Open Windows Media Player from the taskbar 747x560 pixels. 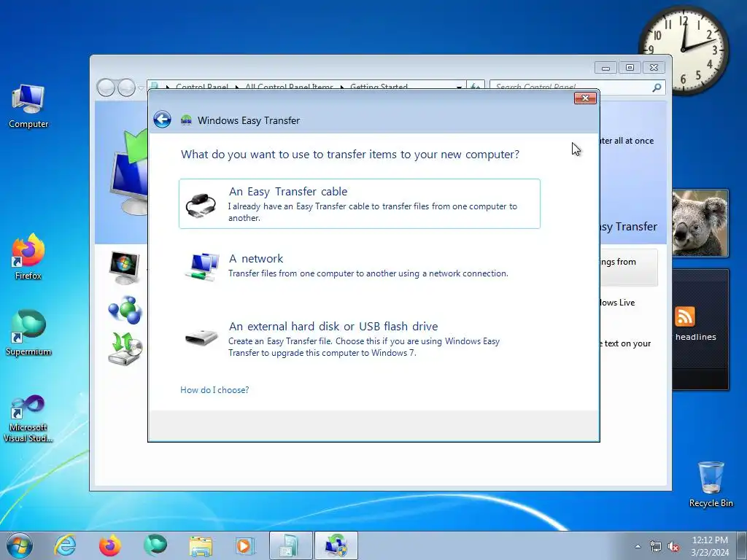(245, 545)
